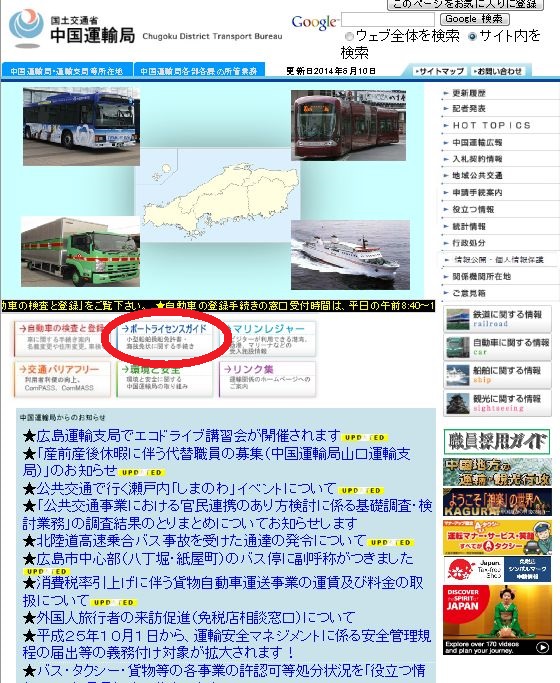Open 地域公共交通 menu item
The image size is (560, 683).
click(477, 176)
